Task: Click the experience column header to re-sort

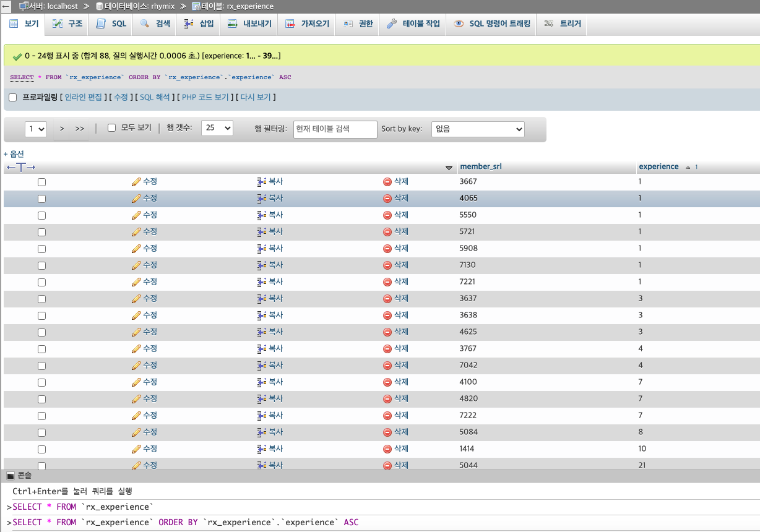Action: click(659, 167)
